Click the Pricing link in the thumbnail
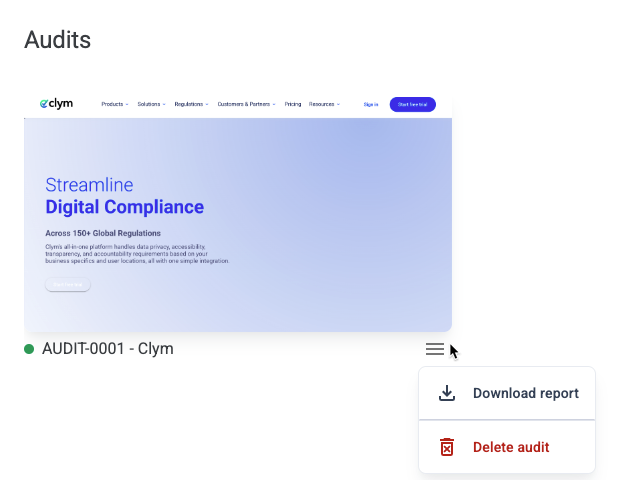640x480 pixels. tap(293, 104)
